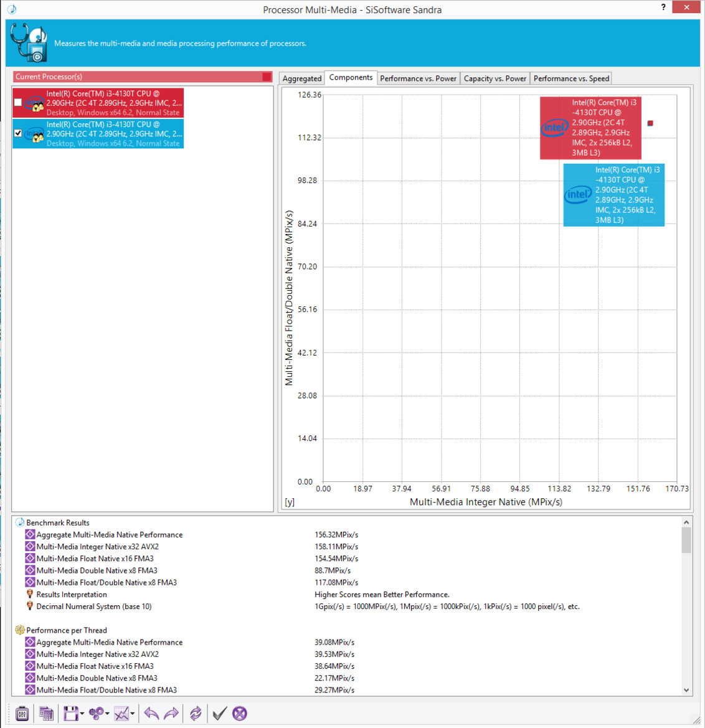Click the red swatch in Current Processor(s) header
The image size is (705, 728).
click(267, 77)
